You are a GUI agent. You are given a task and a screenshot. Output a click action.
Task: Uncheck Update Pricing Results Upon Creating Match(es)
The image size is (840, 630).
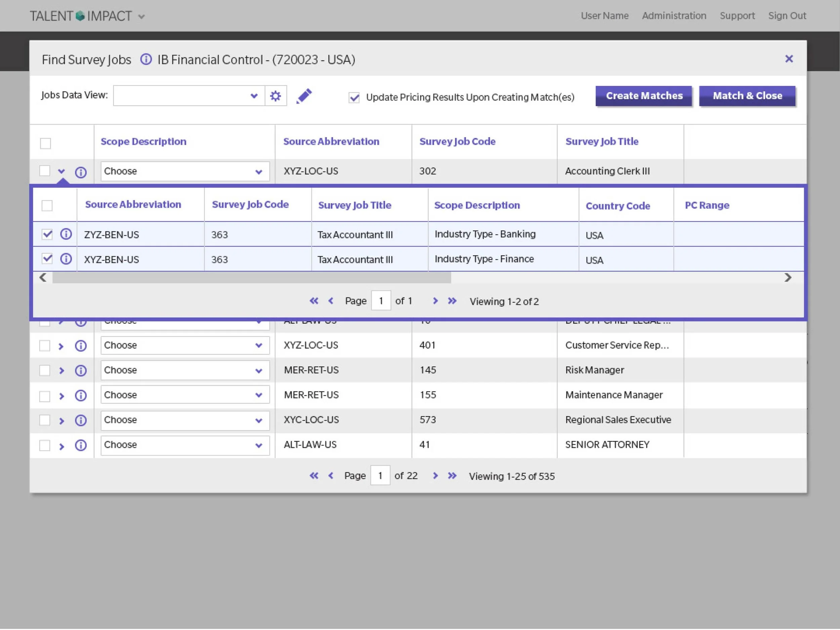(354, 97)
